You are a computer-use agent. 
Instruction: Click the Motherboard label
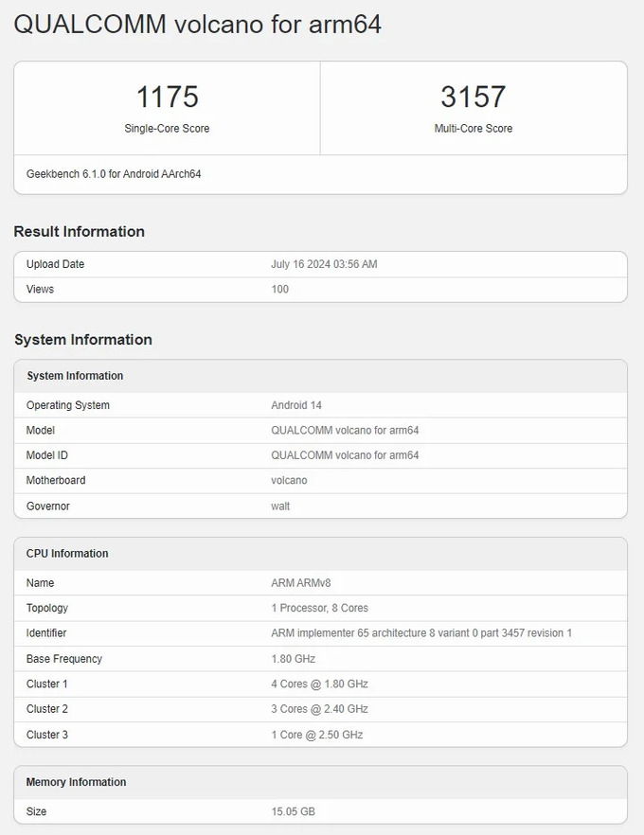point(55,480)
